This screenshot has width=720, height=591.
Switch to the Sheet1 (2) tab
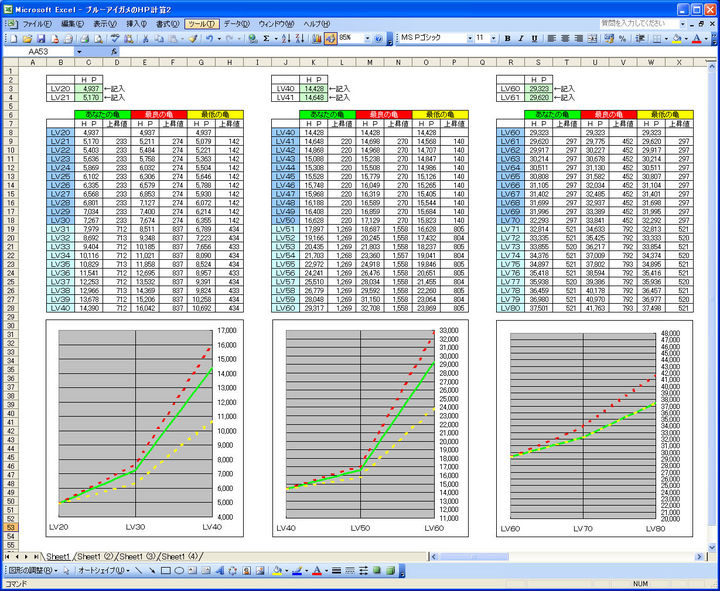95,557
